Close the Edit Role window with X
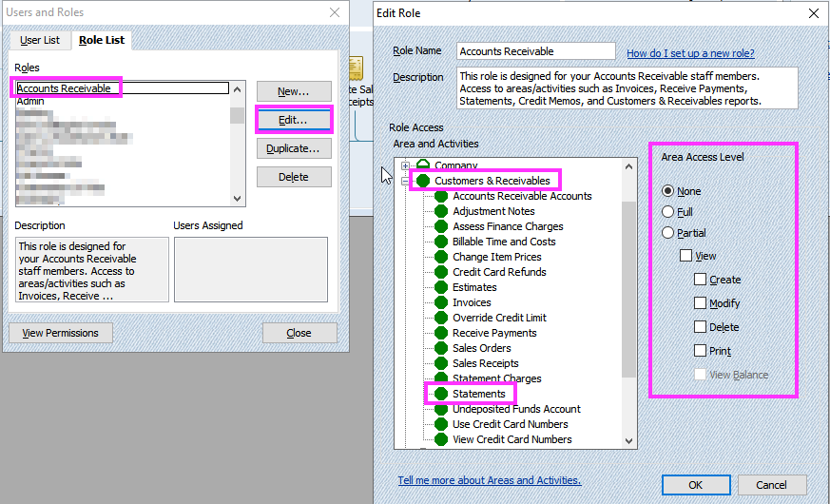Screen dimensions: 830x504 tap(814, 13)
